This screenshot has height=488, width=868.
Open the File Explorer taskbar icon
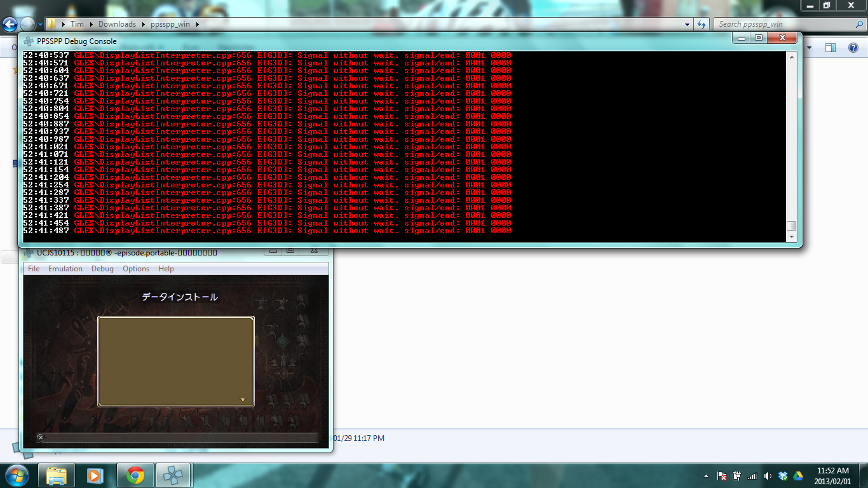57,475
